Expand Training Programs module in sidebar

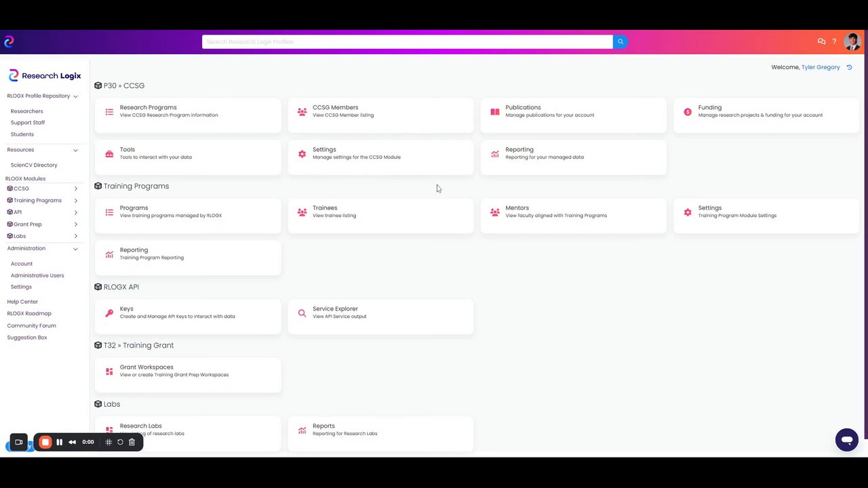coord(75,201)
